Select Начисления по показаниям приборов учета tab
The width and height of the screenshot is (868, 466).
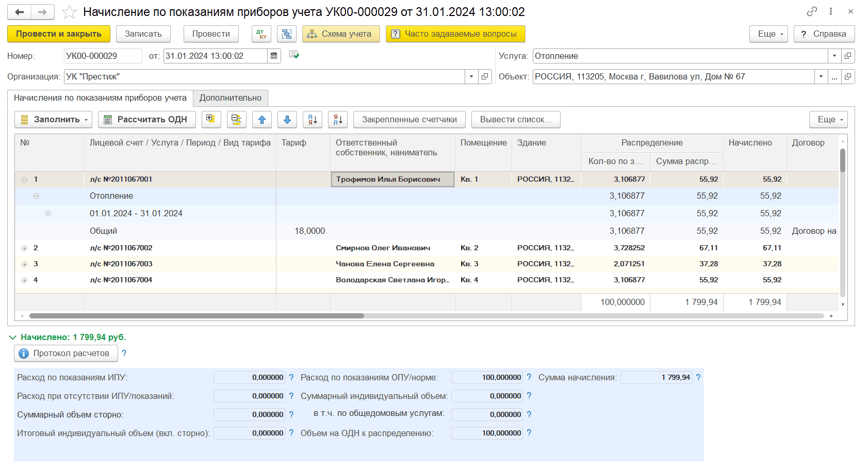(x=100, y=98)
